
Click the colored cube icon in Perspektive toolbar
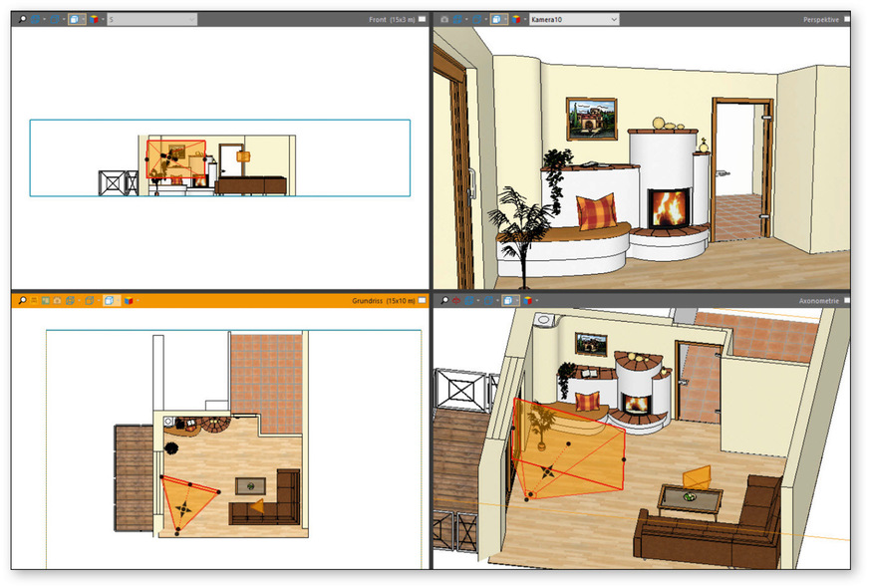point(516,19)
